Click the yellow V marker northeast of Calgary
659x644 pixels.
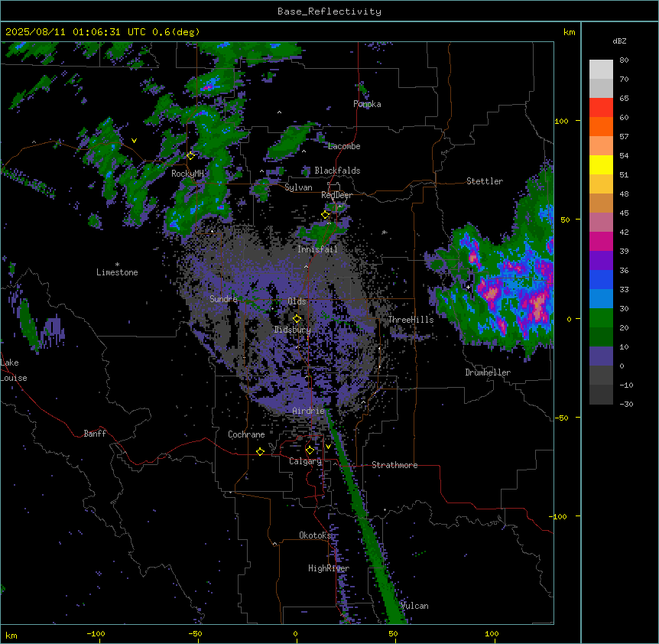coord(328,447)
